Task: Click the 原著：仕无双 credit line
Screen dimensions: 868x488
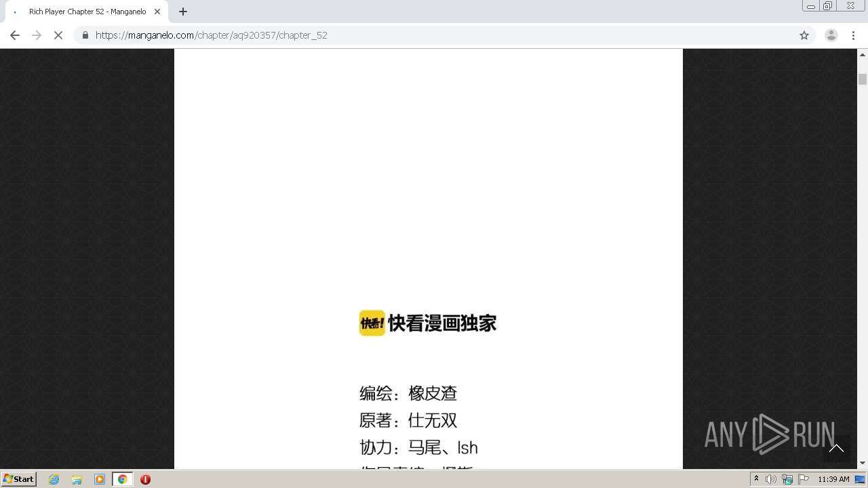Action: pyautogui.click(x=408, y=421)
